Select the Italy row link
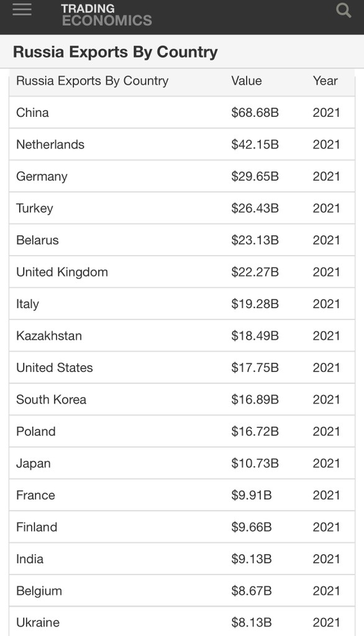The height and width of the screenshot is (636, 364). click(x=27, y=304)
